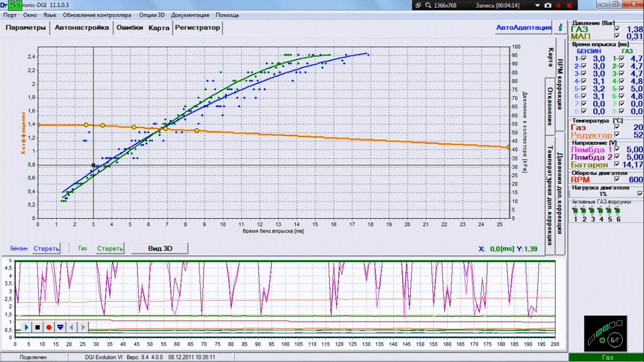Viewport: 644px width, 362px height.
Task: Toggle gas injector 2 checkbox
Action: [x=622, y=66]
